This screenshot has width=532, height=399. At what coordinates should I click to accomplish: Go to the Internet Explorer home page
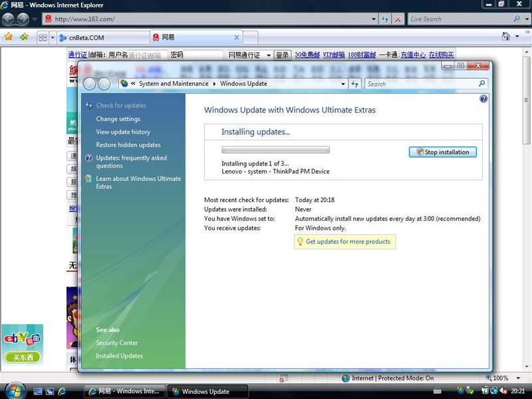[506, 37]
